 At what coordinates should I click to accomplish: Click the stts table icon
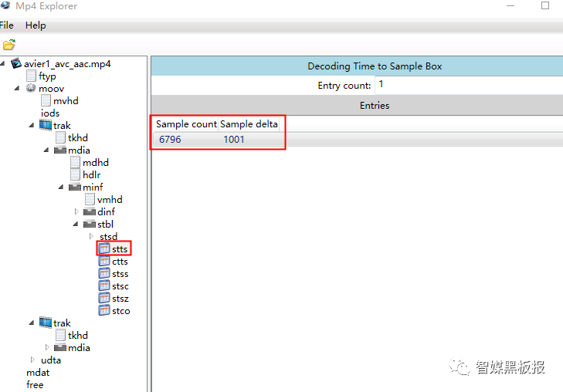pyautogui.click(x=104, y=248)
